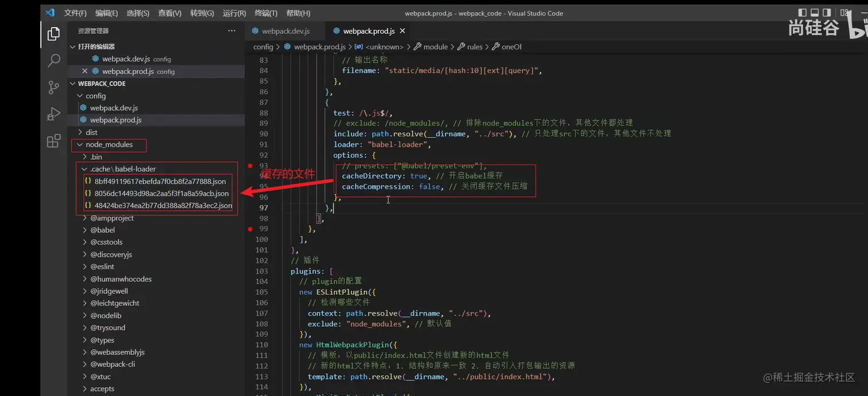Open the Explorer view in activity bar
This screenshot has height=396, width=868.
53,34
